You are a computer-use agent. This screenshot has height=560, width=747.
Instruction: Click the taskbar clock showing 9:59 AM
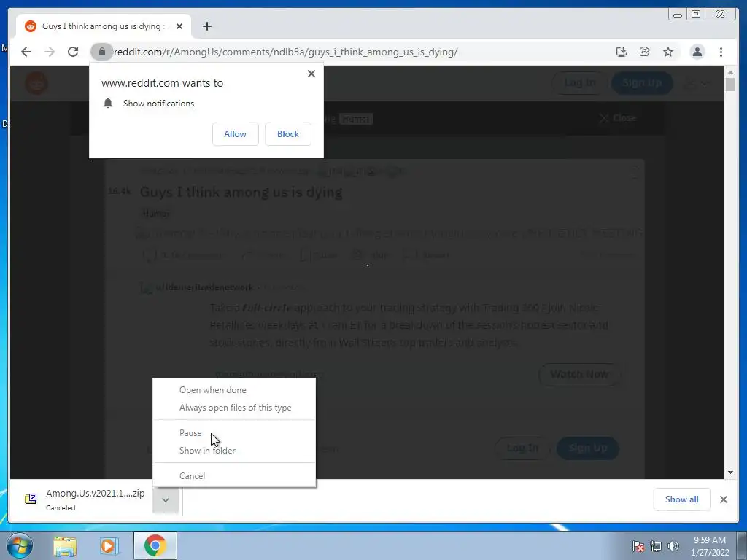710,546
